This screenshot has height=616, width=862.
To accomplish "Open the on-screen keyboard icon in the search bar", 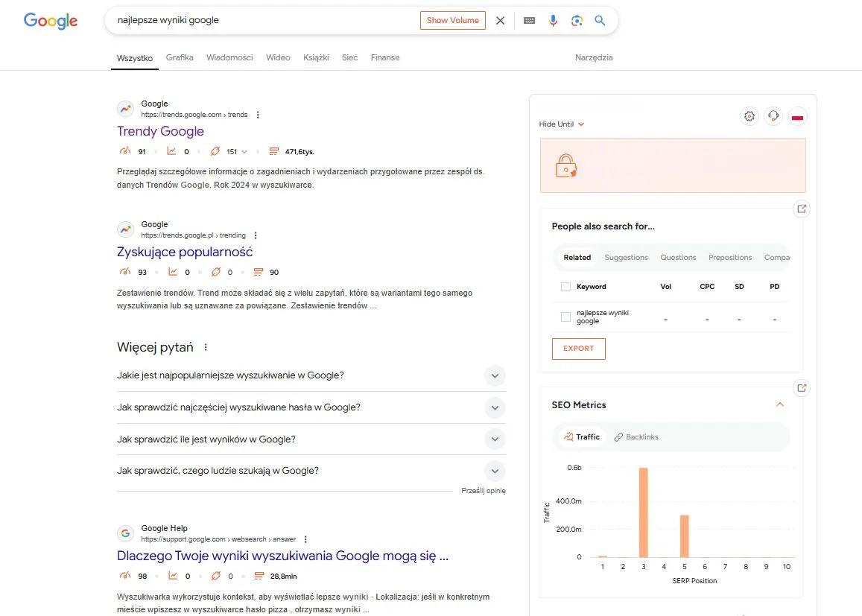I will (x=529, y=20).
